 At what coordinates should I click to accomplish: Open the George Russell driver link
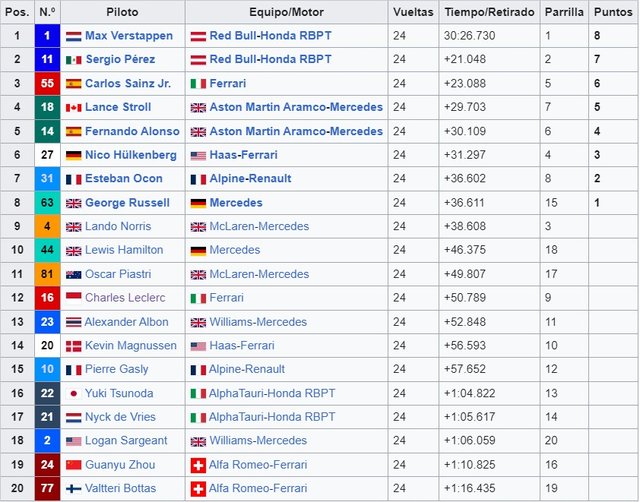(x=127, y=203)
